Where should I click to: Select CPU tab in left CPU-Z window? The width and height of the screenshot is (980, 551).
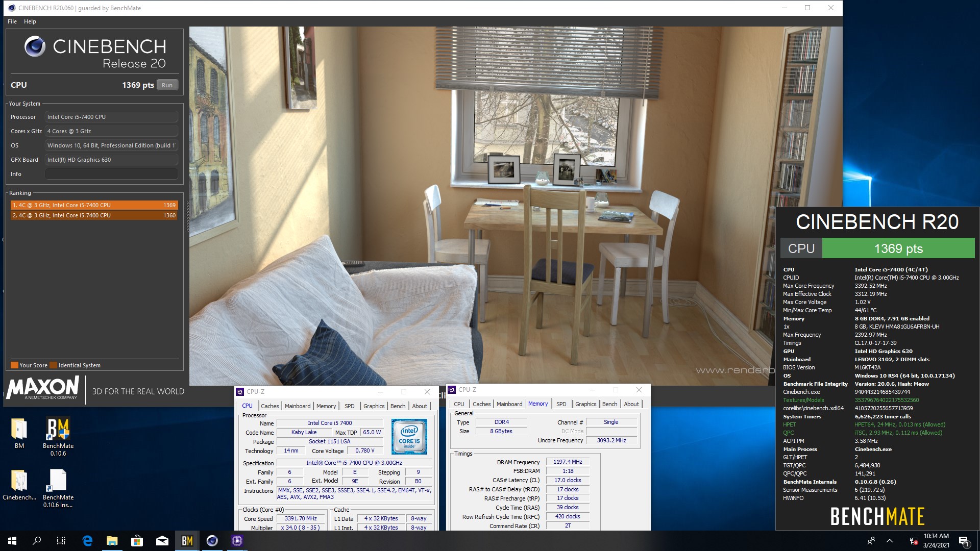pyautogui.click(x=248, y=406)
